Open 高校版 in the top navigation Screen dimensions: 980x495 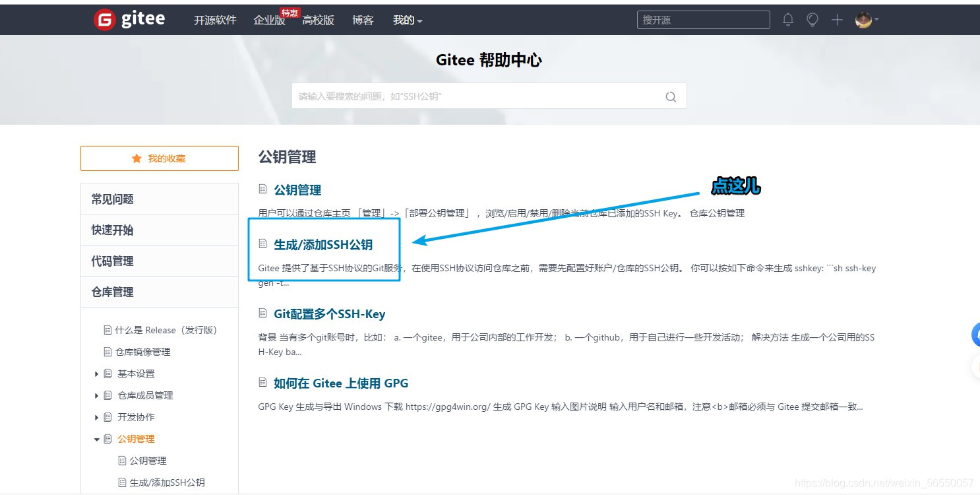click(319, 20)
